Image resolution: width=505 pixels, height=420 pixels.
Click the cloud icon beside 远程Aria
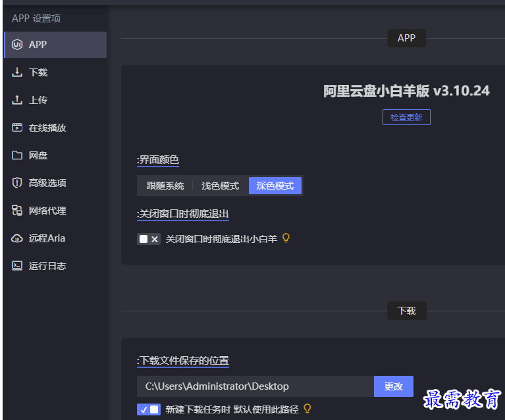17,238
